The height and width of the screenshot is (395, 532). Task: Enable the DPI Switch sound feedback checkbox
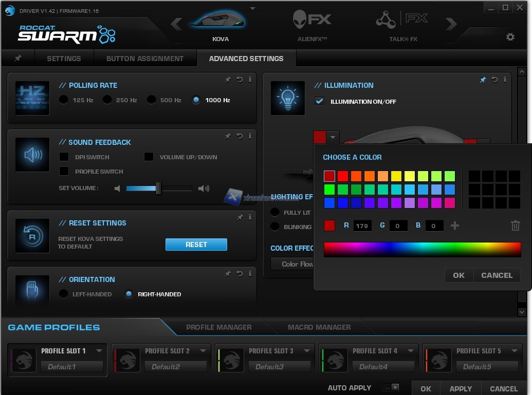pos(64,157)
